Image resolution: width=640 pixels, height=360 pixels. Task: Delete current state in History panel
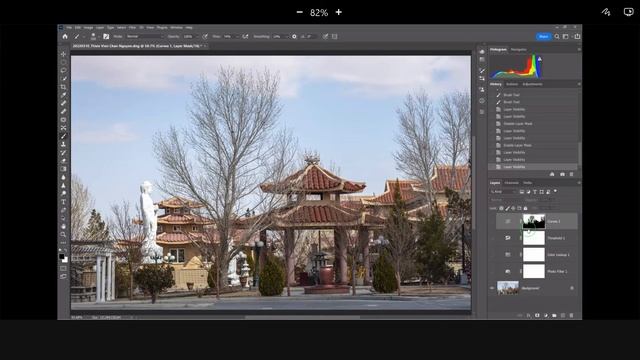click(571, 174)
